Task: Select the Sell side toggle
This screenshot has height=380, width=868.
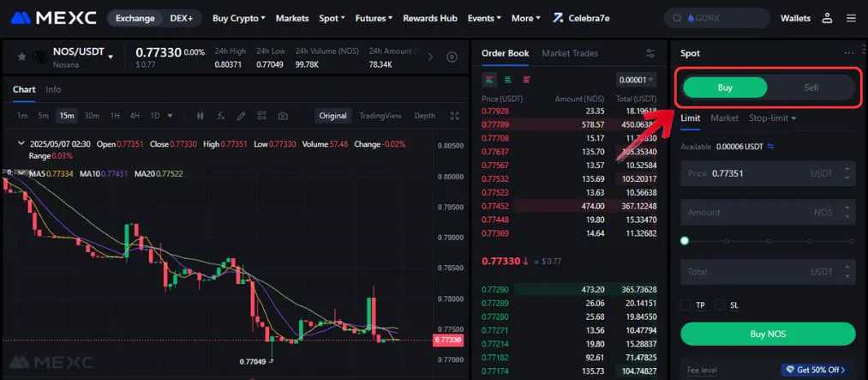Action: pyautogui.click(x=811, y=87)
